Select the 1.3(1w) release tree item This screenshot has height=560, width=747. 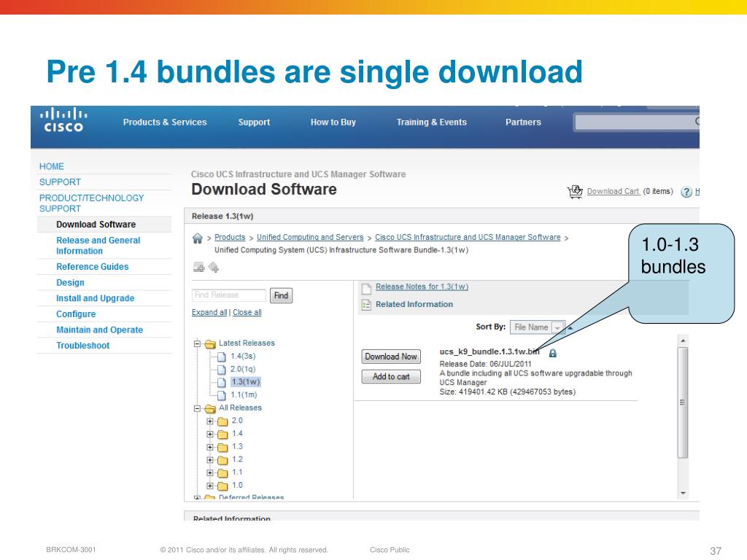coord(245,382)
